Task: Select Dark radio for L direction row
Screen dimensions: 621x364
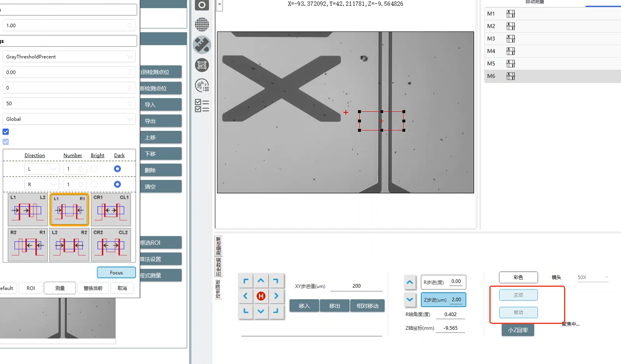Action: pos(117,169)
